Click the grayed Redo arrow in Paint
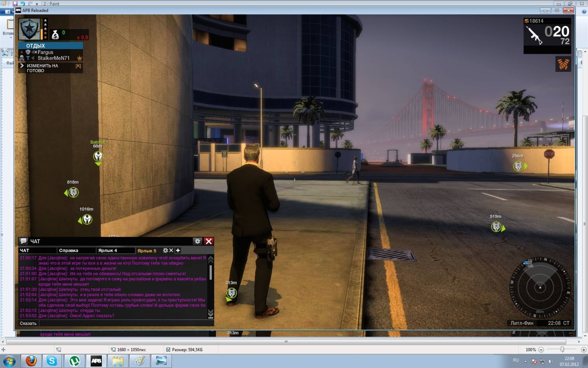The width and height of the screenshot is (588, 368). [30, 4]
